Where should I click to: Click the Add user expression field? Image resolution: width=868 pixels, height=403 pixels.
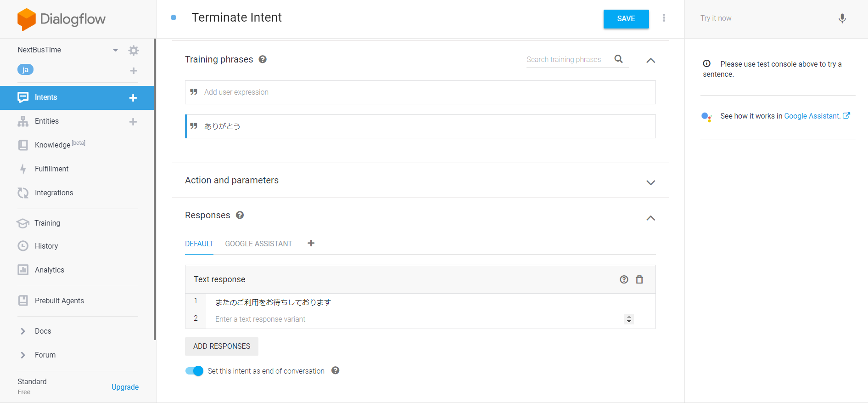pyautogui.click(x=420, y=92)
